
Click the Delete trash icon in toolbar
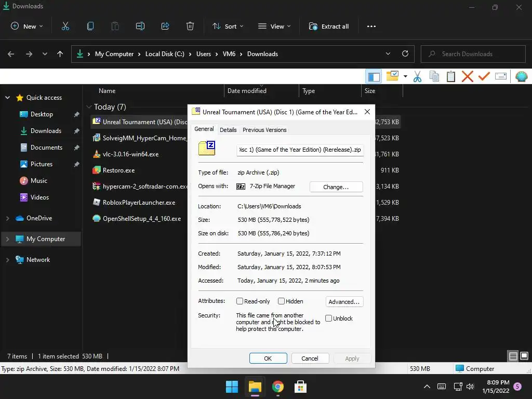point(190,26)
